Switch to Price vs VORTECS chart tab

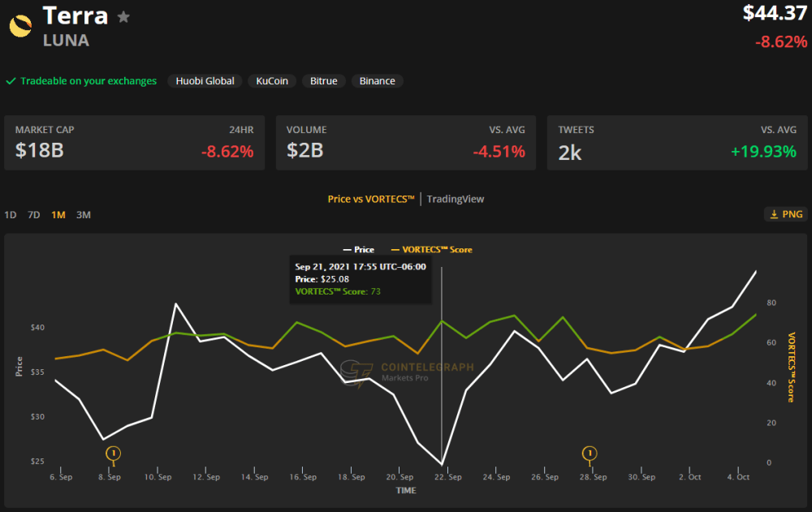(x=371, y=200)
